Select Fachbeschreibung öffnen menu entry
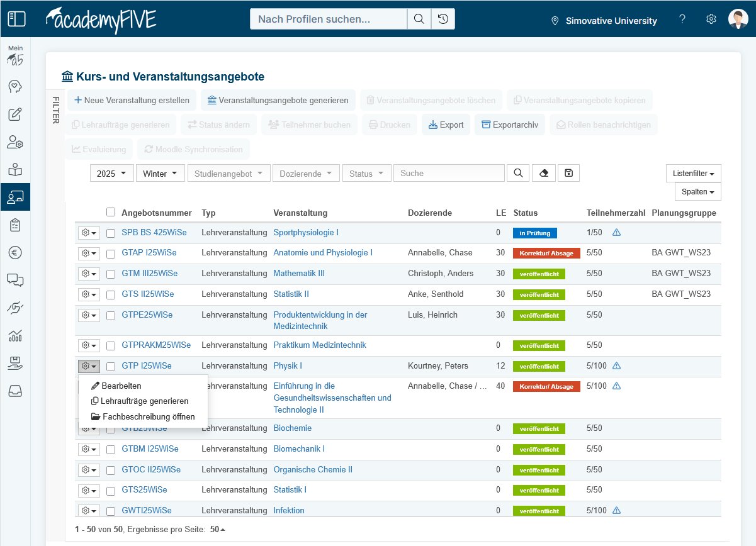 [149, 416]
